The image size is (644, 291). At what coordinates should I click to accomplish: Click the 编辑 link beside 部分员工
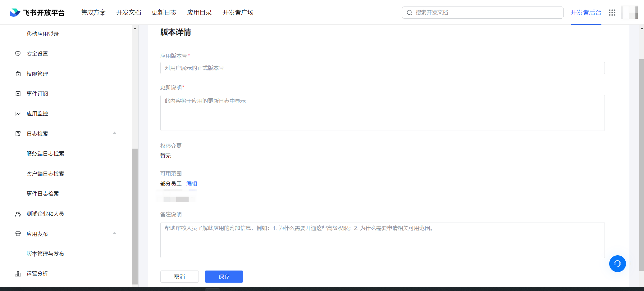[x=192, y=184]
